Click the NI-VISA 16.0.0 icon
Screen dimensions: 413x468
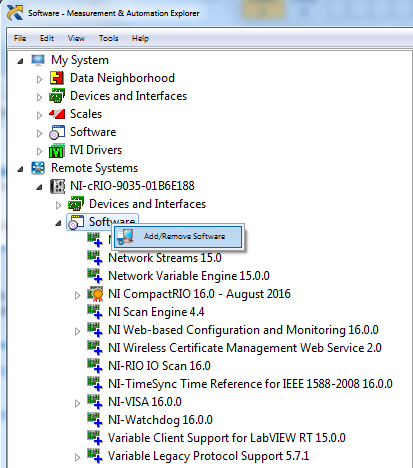coord(95,402)
